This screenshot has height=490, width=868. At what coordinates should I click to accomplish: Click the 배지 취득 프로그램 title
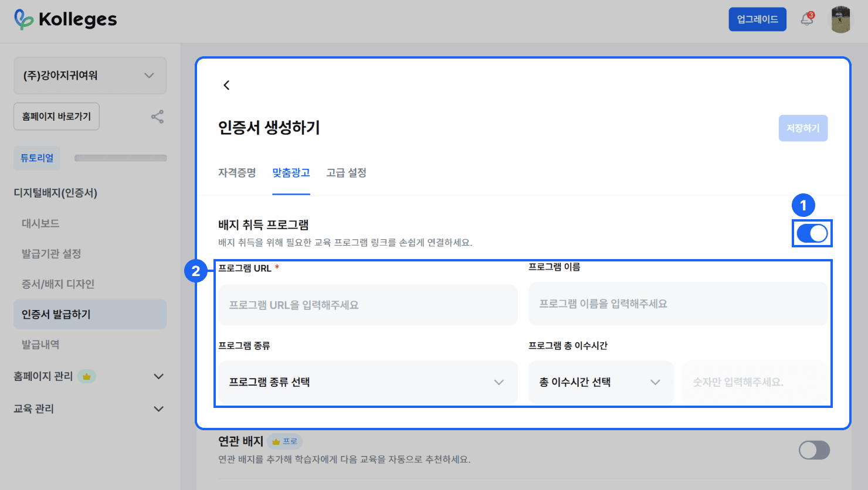click(x=263, y=225)
